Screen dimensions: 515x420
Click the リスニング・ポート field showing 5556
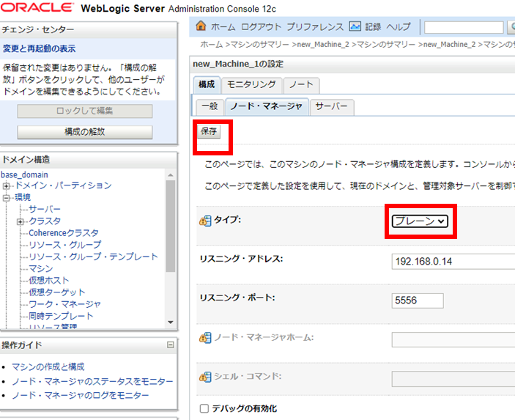tap(418, 301)
